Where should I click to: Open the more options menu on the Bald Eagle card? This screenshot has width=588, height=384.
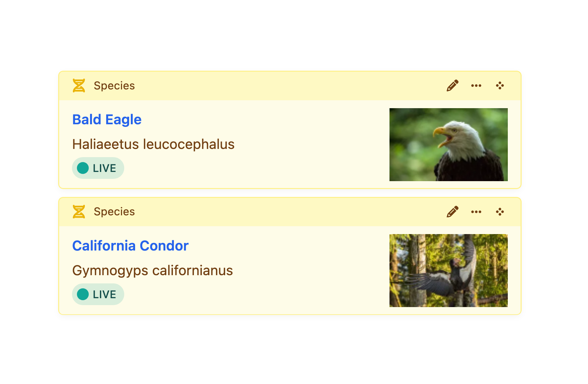(x=476, y=85)
